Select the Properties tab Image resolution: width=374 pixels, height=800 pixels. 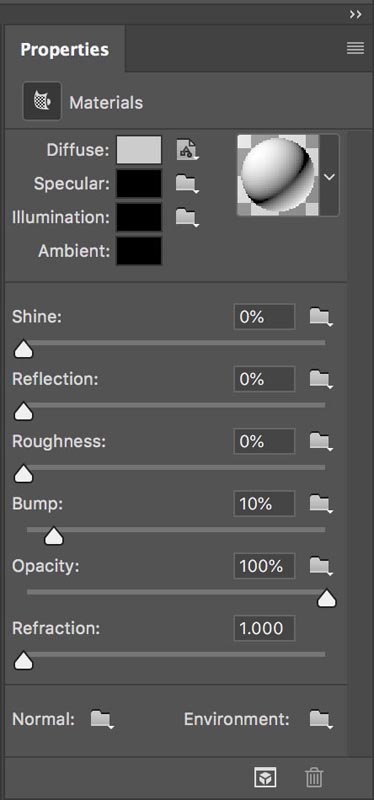64,49
